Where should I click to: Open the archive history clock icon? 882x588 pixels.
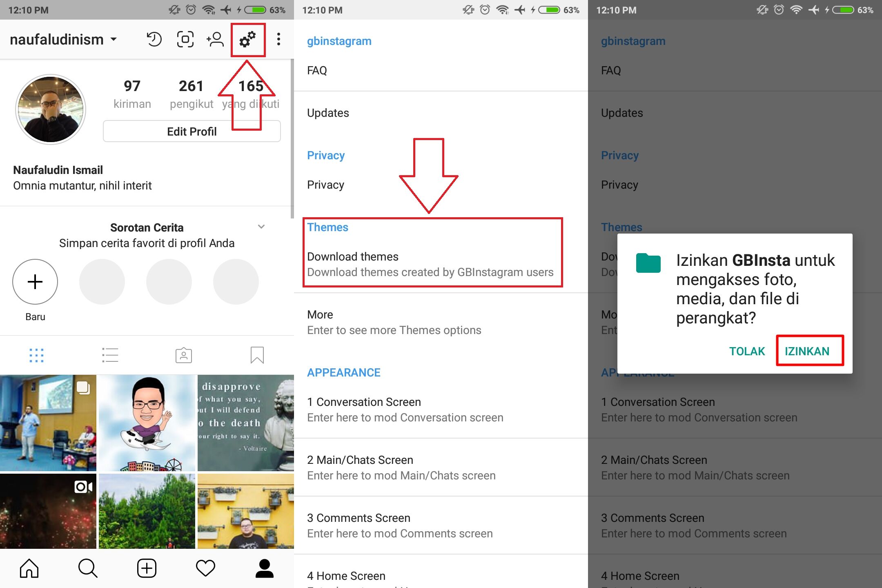154,40
